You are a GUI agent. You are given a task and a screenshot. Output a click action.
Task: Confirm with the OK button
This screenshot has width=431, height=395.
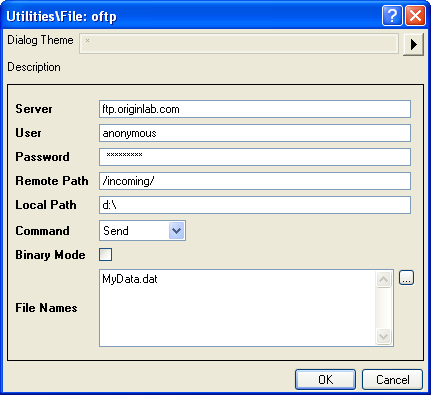[325, 379]
